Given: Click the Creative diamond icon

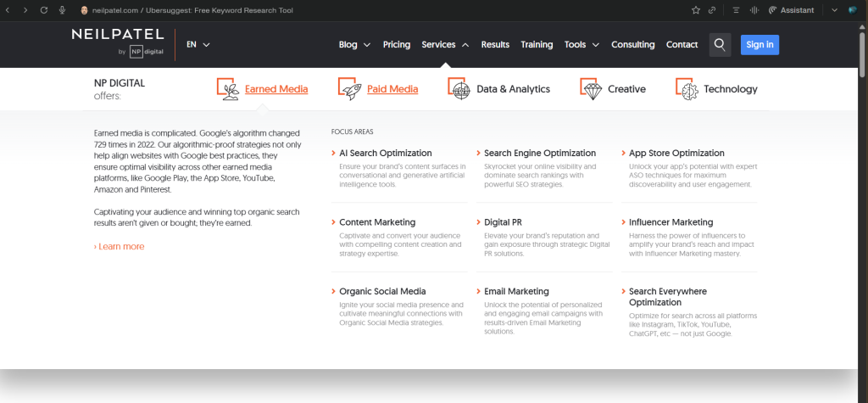Looking at the screenshot, I should pyautogui.click(x=591, y=89).
